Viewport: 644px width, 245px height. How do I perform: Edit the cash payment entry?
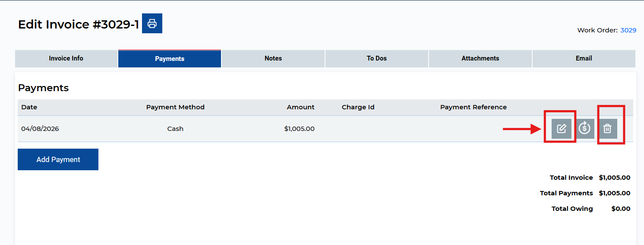[561, 129]
